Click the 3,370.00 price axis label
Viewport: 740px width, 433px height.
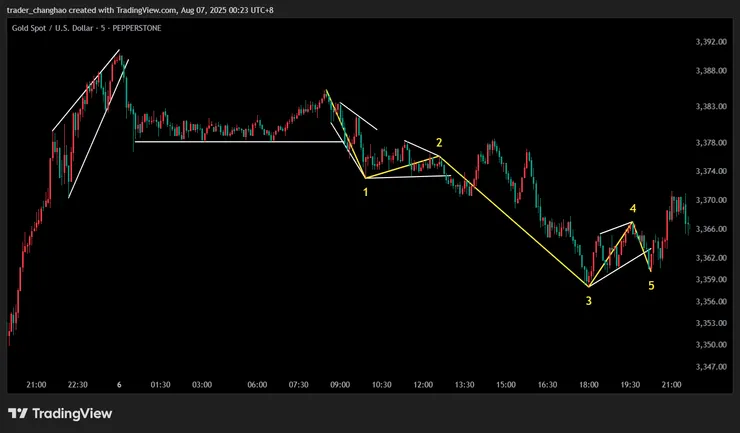pyautogui.click(x=711, y=200)
